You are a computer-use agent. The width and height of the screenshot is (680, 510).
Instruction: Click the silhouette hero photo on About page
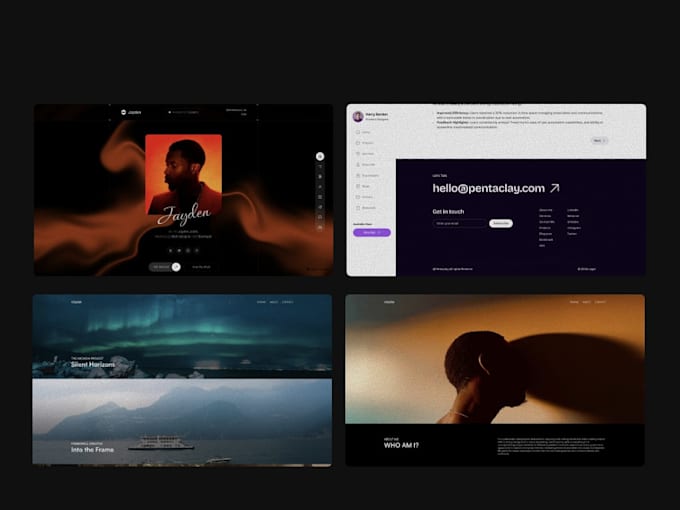[495, 359]
